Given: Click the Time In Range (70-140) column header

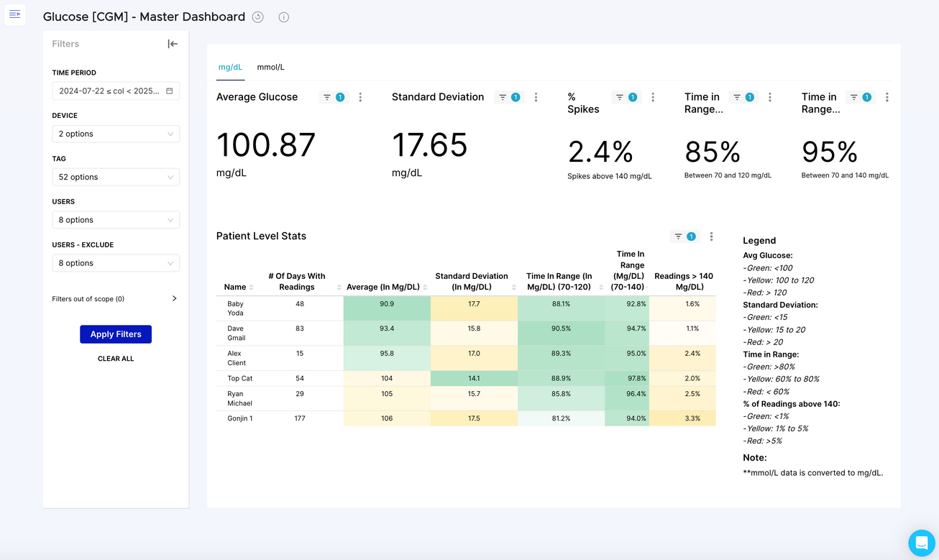Looking at the screenshot, I should coord(628,270).
